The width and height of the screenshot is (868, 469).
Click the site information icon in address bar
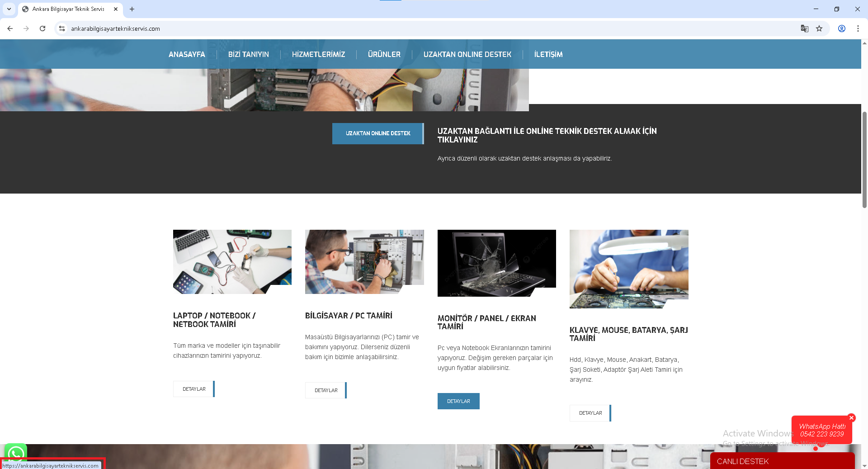62,28
